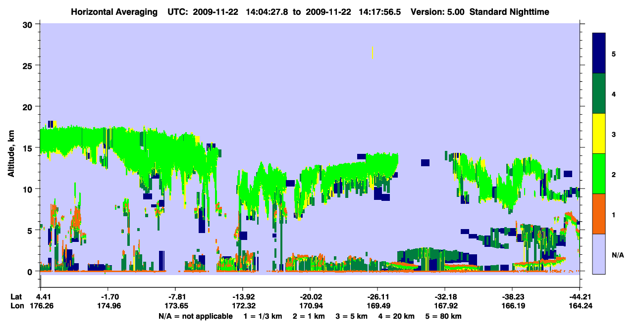Click 'N/A = not applicable' legend text
The height and width of the screenshot is (330, 644).
196,316
